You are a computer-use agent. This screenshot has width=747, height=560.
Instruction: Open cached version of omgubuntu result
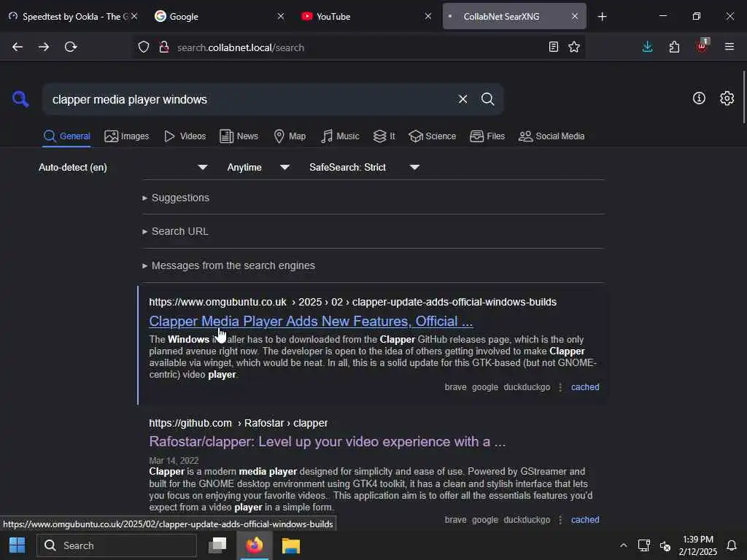[x=585, y=387]
